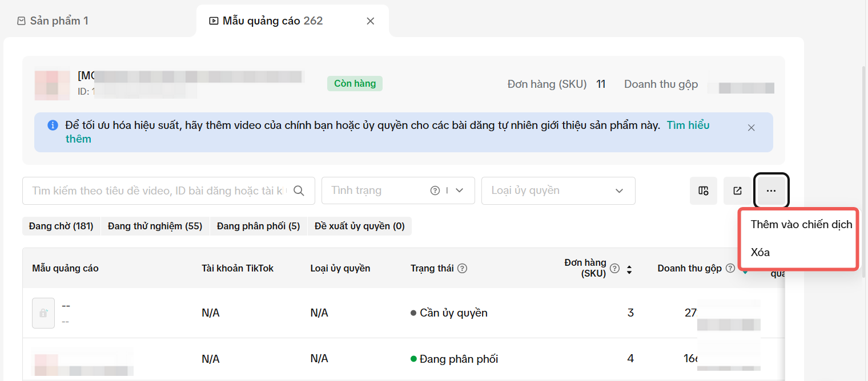868x381 pixels.
Task: Click the column settings icon
Action: tap(704, 190)
